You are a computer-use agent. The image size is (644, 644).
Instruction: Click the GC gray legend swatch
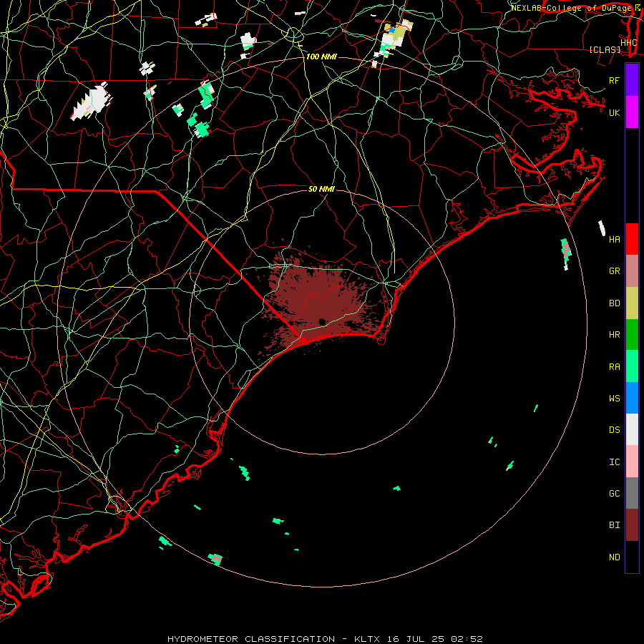(x=632, y=493)
